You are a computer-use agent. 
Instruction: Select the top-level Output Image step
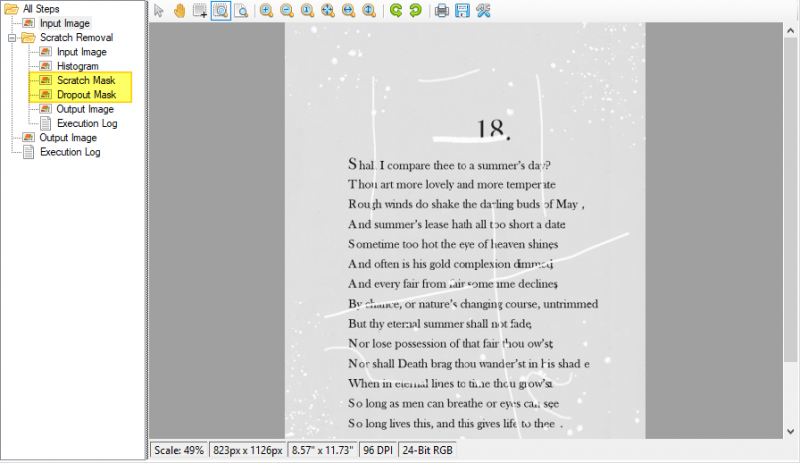68,137
